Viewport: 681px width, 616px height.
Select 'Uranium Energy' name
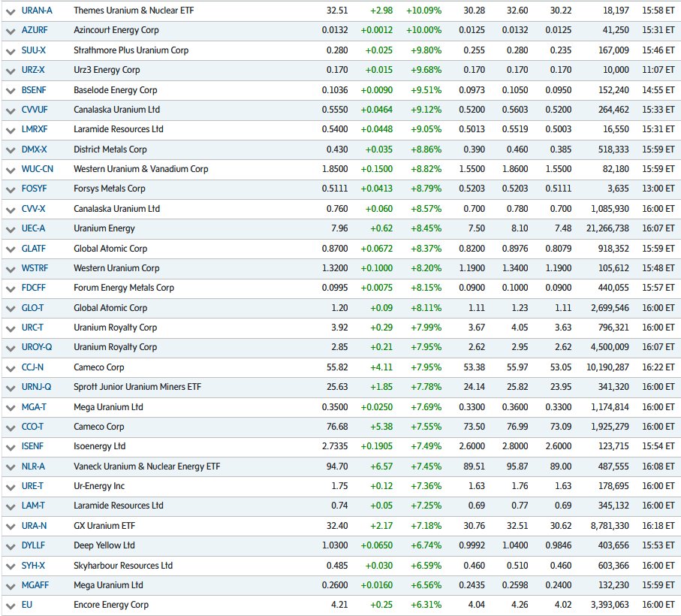coord(104,228)
